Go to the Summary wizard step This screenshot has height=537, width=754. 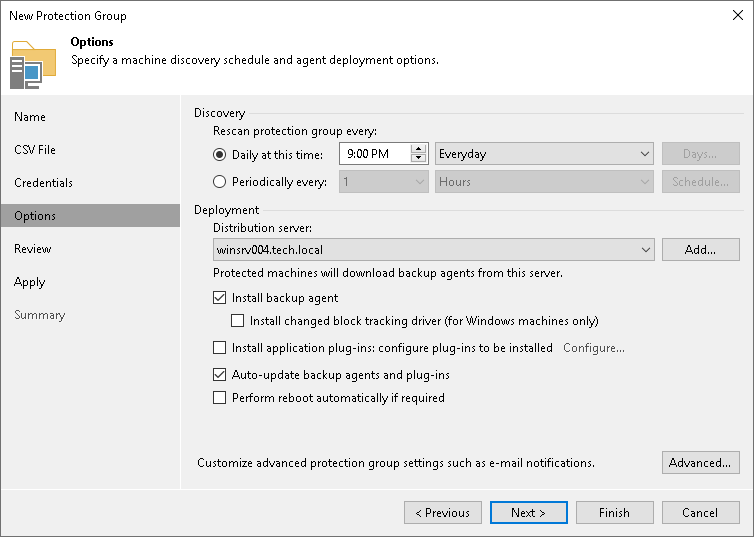coord(39,315)
